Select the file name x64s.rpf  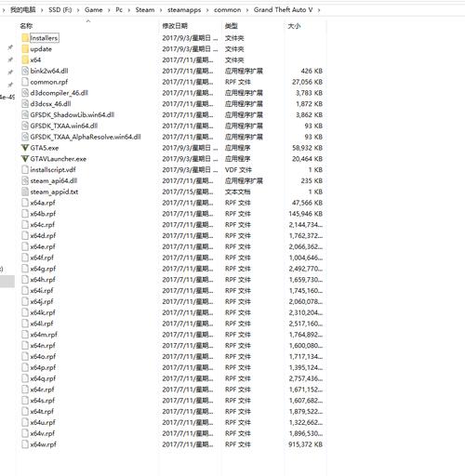(43, 401)
